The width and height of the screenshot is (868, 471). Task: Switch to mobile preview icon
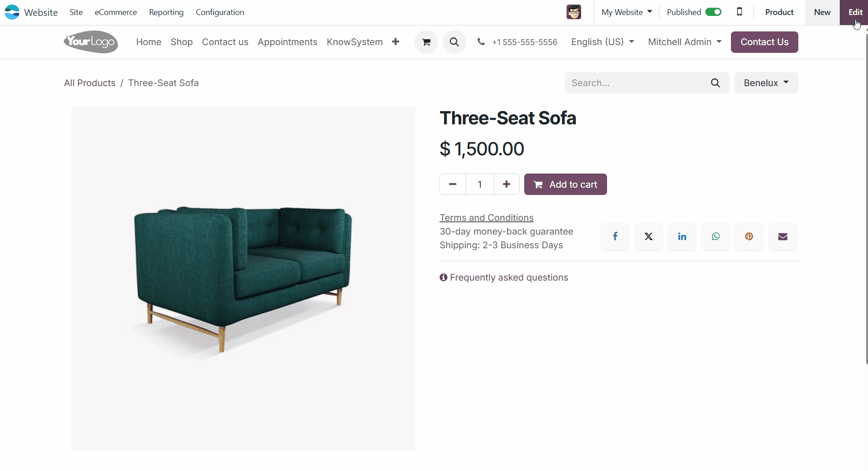tap(740, 12)
